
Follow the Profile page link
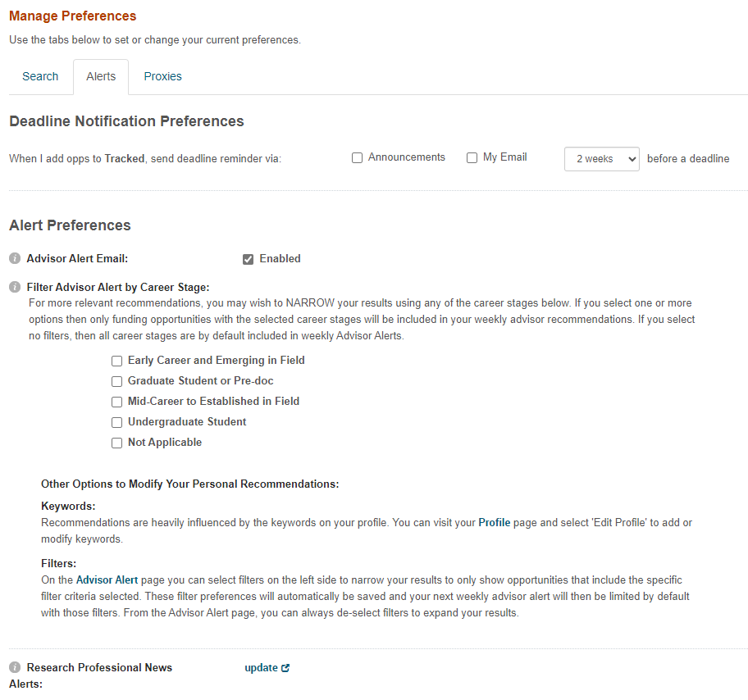[495, 523]
